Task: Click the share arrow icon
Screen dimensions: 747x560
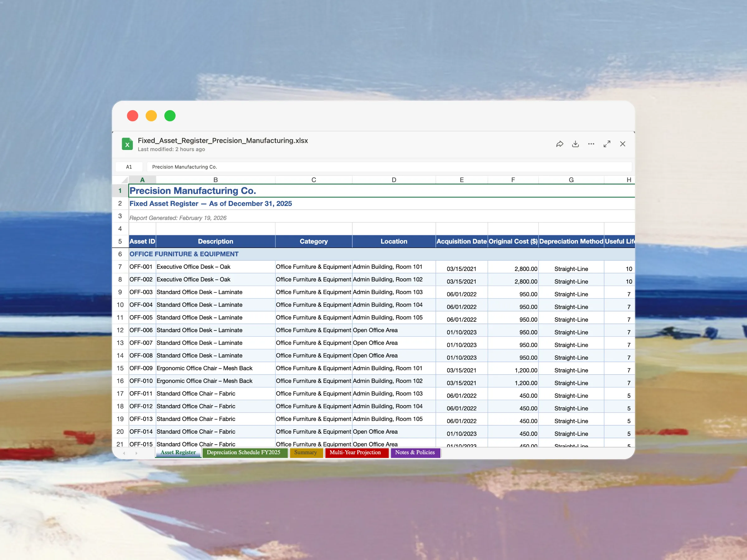Action: [x=560, y=144]
